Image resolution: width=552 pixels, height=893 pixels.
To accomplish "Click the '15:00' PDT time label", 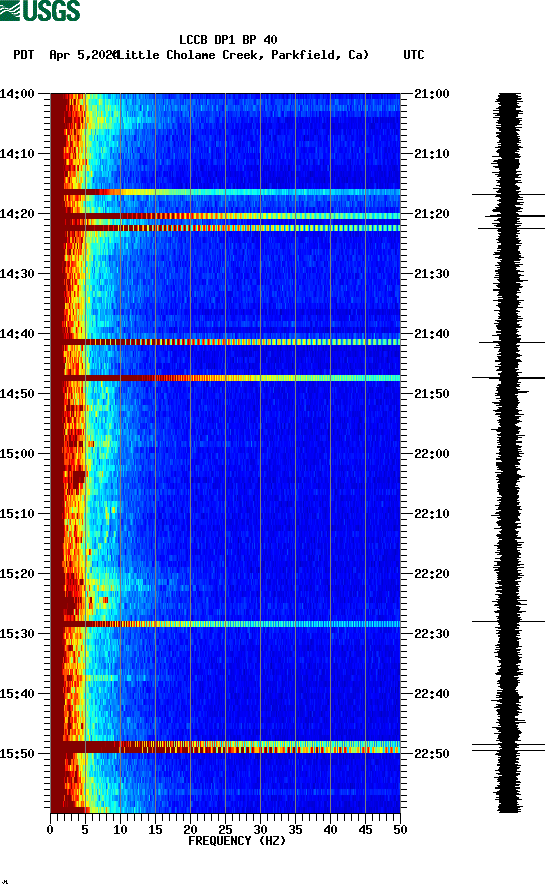I will click(x=17, y=454).
